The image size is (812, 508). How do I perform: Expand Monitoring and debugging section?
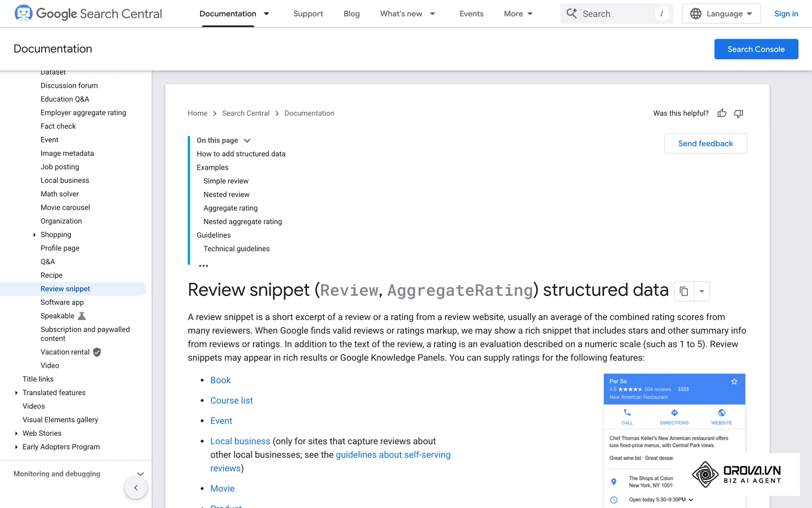coord(141,474)
